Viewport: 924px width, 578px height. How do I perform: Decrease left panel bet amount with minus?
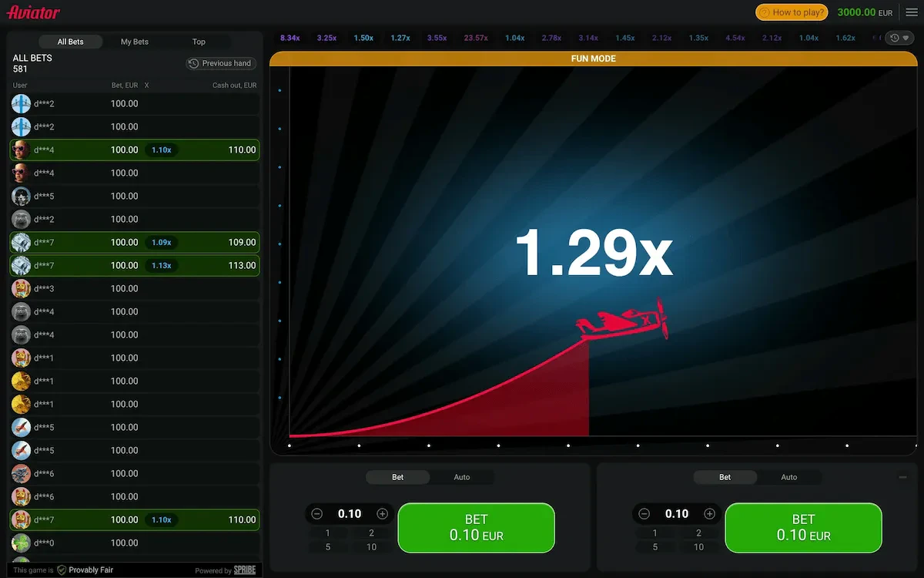click(317, 514)
